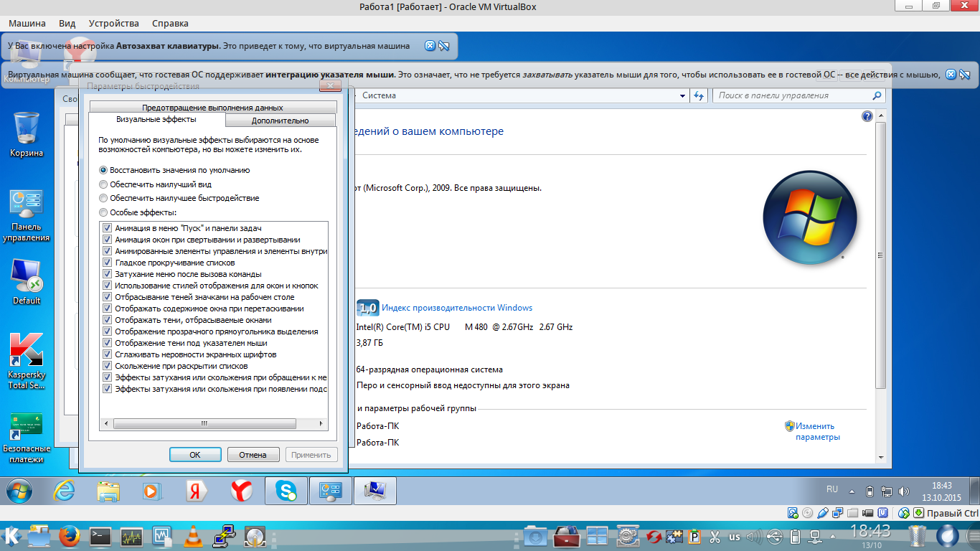Click the 'Изменить параметры' link
Image resolution: width=980 pixels, height=551 pixels.
(x=818, y=431)
